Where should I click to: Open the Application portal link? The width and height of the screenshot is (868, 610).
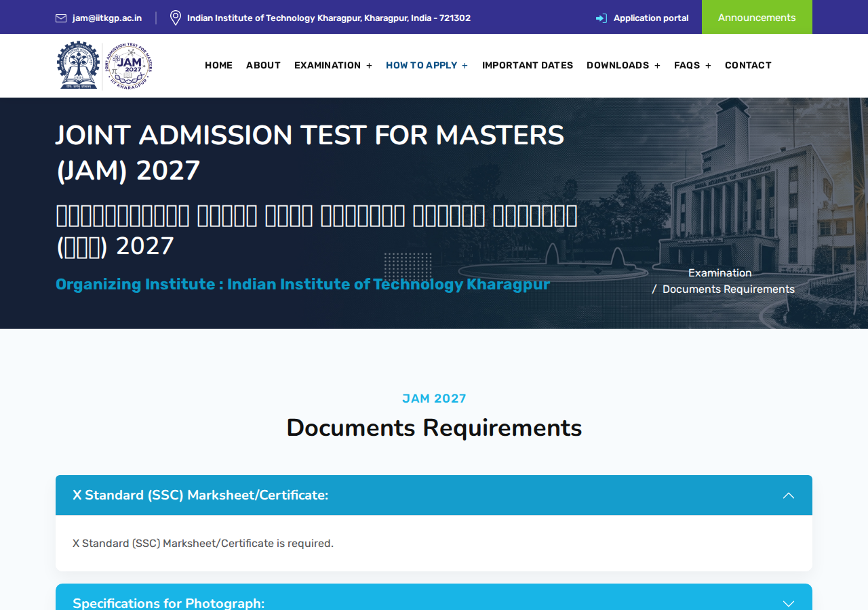[651, 18]
